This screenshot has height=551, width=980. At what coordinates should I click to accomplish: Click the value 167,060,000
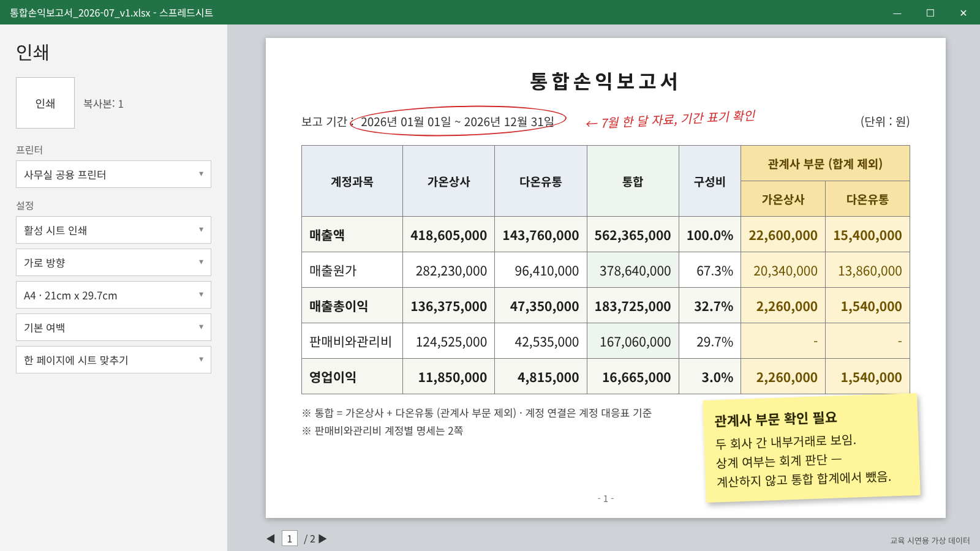pos(635,342)
